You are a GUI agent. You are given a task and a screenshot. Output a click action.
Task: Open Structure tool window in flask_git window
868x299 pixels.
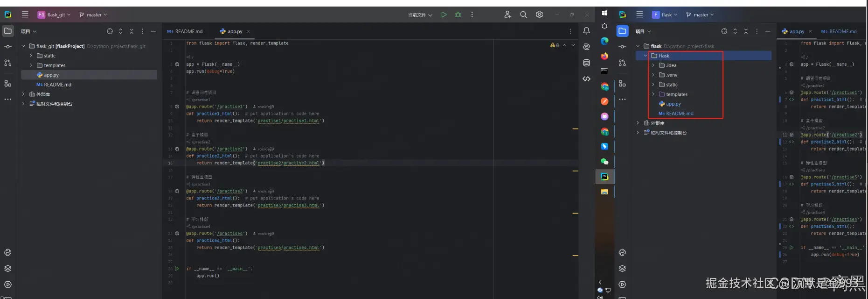8,83
